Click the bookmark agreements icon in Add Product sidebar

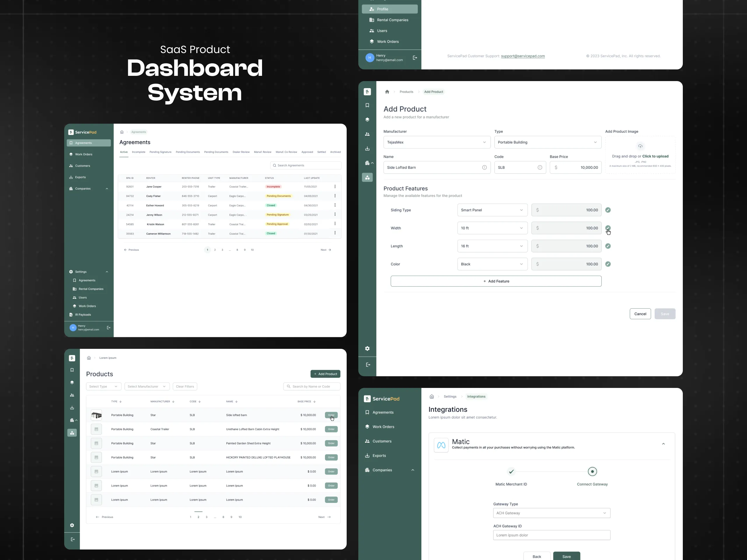367,105
